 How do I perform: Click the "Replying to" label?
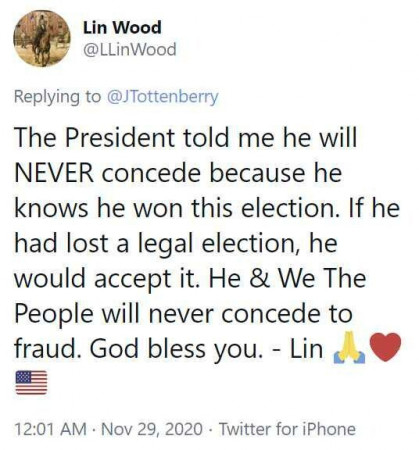tap(57, 97)
